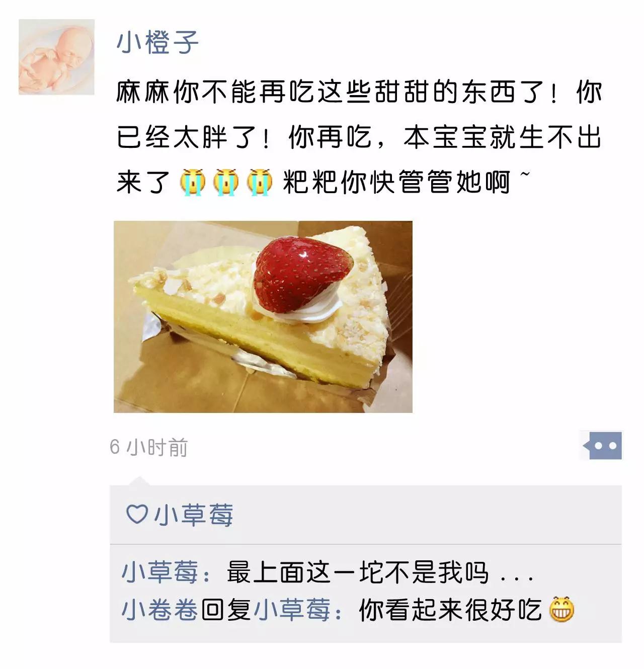Click the middle crying emoji in post

coord(226,182)
